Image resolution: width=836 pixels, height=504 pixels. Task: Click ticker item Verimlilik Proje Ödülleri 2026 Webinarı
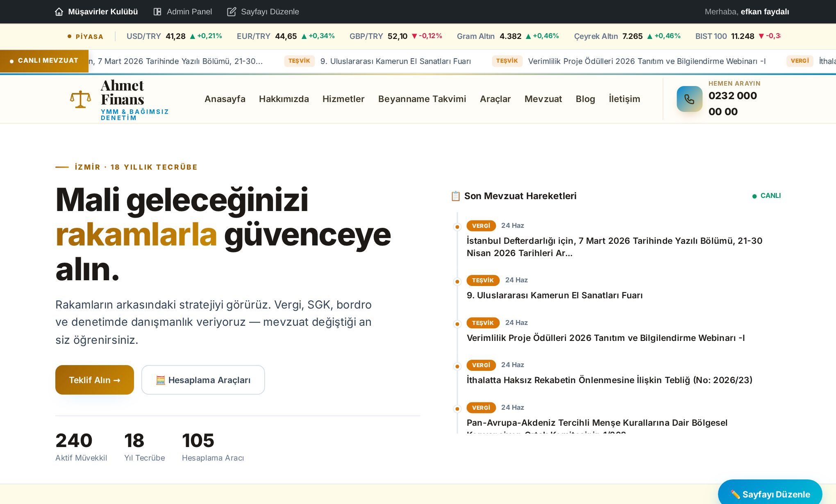coord(647,61)
